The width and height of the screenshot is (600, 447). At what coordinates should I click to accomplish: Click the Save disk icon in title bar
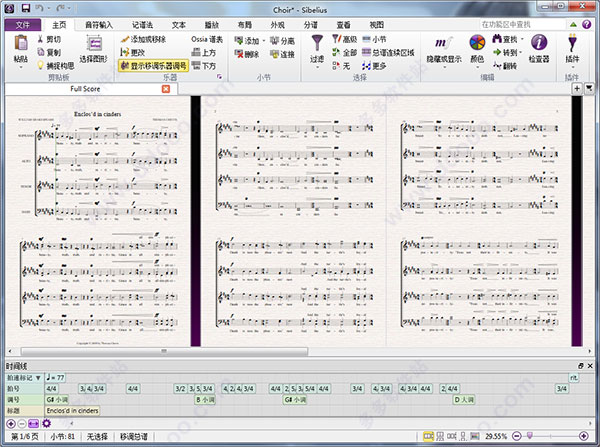click(x=25, y=8)
